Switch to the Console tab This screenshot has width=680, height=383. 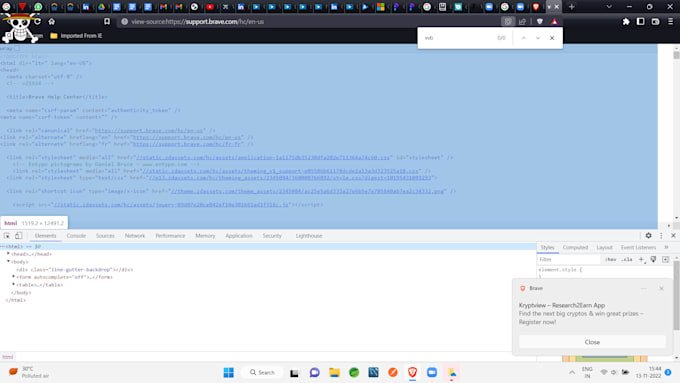coord(76,236)
